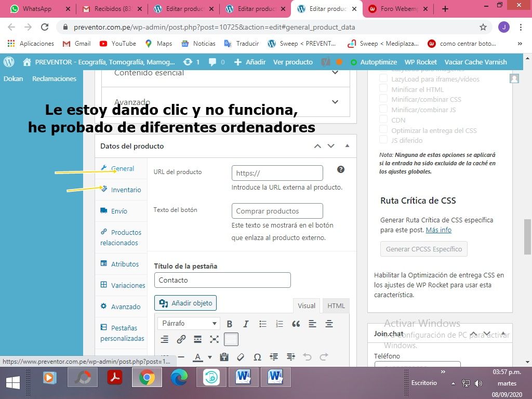Click Vaciar Cache Varnish
532x399 pixels.
point(475,62)
